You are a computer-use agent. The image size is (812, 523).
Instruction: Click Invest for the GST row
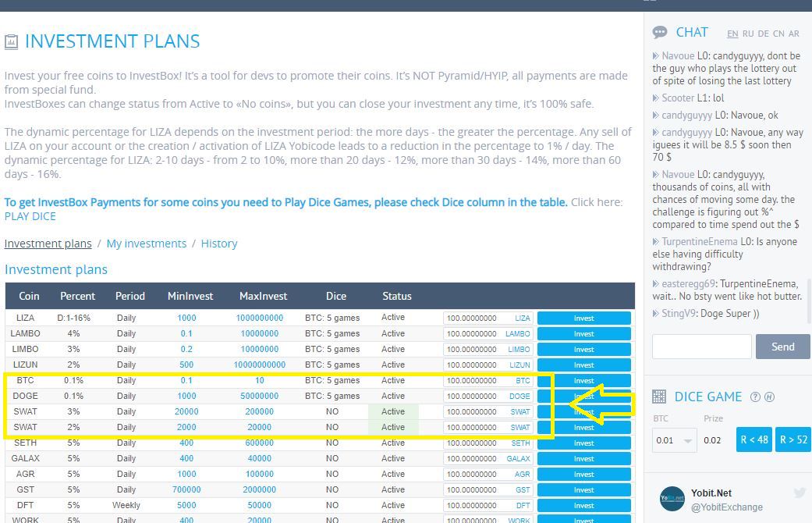click(x=583, y=490)
